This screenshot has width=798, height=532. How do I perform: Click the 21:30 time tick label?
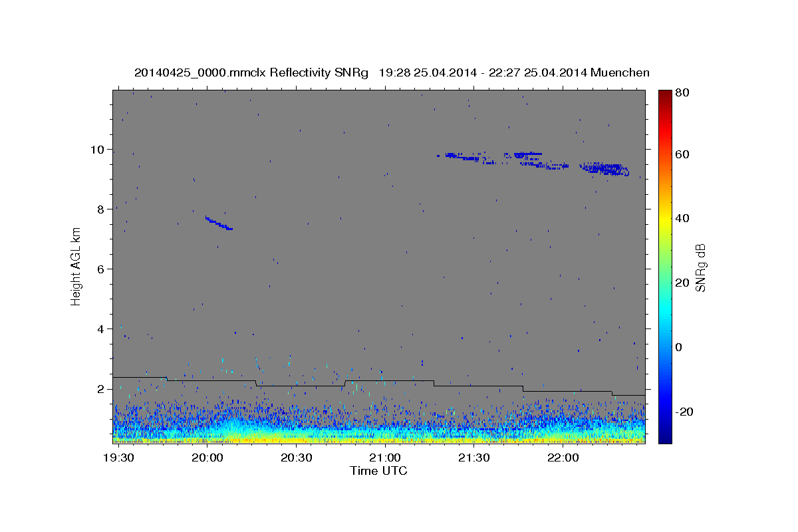pyautogui.click(x=474, y=458)
